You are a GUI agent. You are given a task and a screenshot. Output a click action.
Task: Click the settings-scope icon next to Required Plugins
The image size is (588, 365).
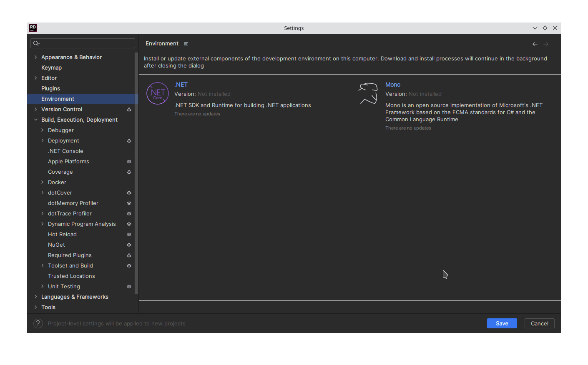click(x=129, y=255)
